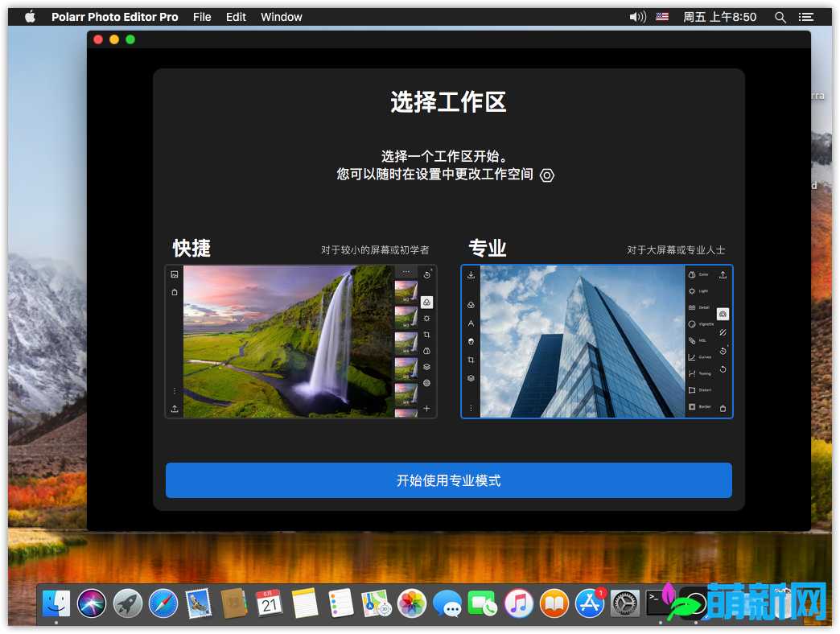The height and width of the screenshot is (634, 840).
Task: Toggle the layers panel icon in quick preview
Action: point(426,366)
